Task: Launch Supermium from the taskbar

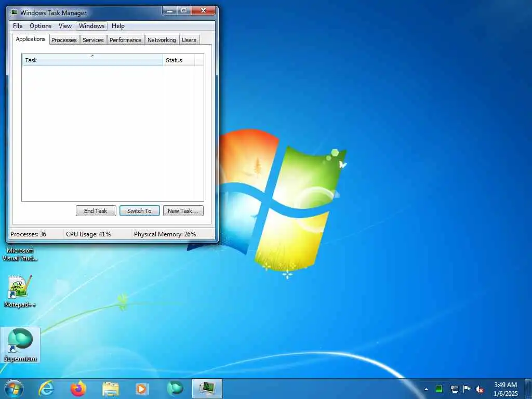Action: click(175, 389)
